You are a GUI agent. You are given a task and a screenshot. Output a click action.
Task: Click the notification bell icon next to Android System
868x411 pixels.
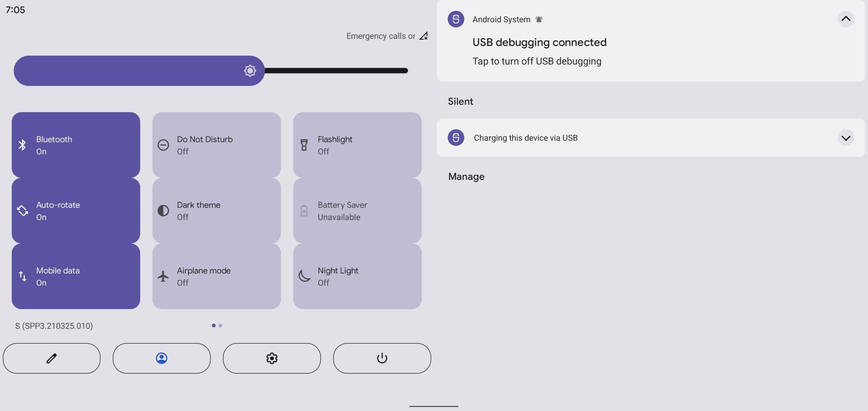coord(539,20)
